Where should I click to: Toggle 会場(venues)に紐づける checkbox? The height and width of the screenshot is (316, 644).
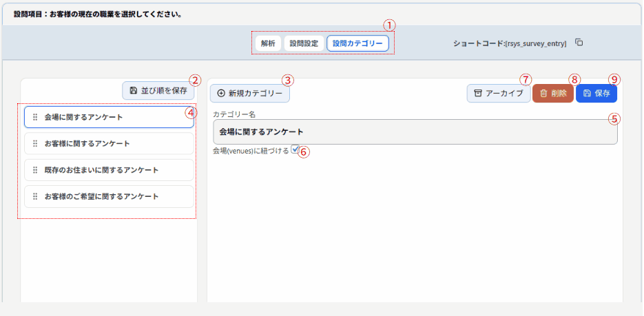click(295, 149)
